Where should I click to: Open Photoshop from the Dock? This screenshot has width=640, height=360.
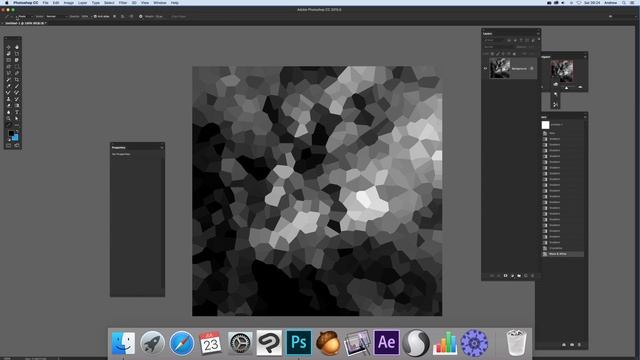click(x=298, y=342)
